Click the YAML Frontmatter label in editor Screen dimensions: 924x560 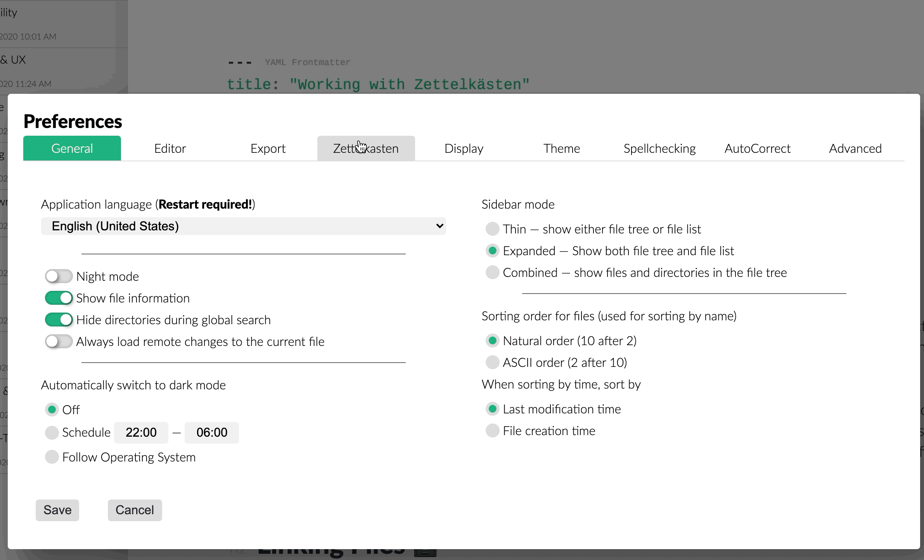pos(307,62)
